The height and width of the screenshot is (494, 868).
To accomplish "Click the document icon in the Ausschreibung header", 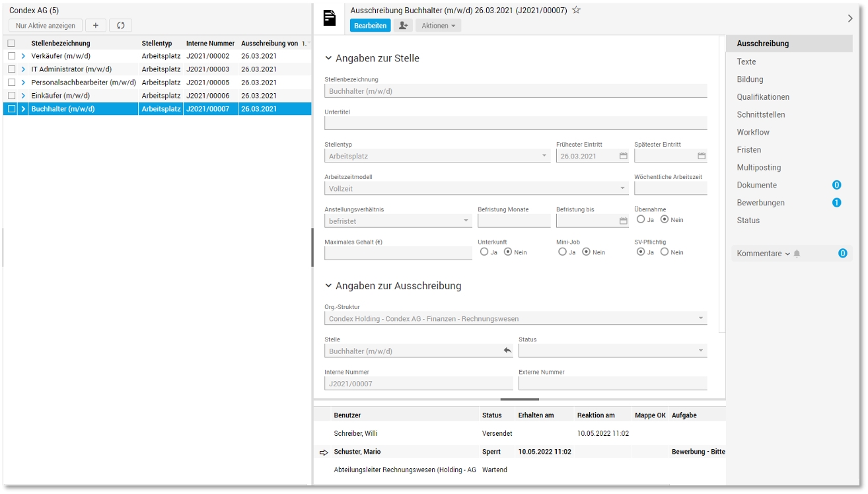I will [330, 18].
